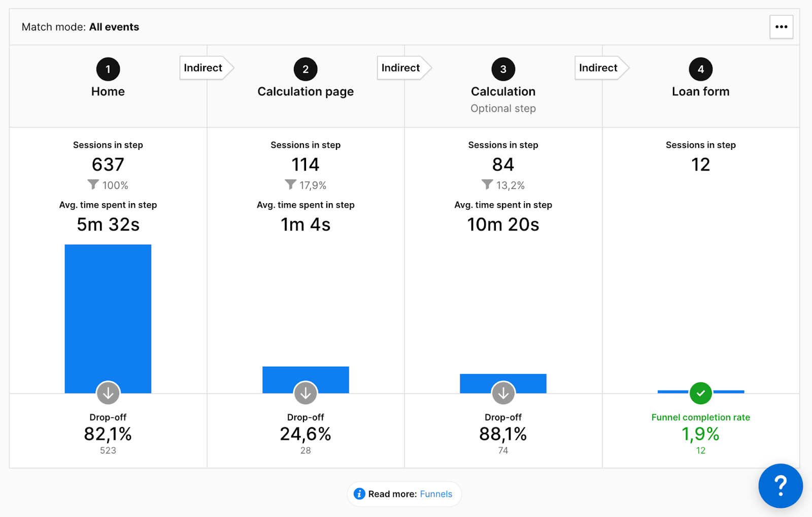Click the blue help question mark button
This screenshot has width=812, height=517.
point(780,486)
